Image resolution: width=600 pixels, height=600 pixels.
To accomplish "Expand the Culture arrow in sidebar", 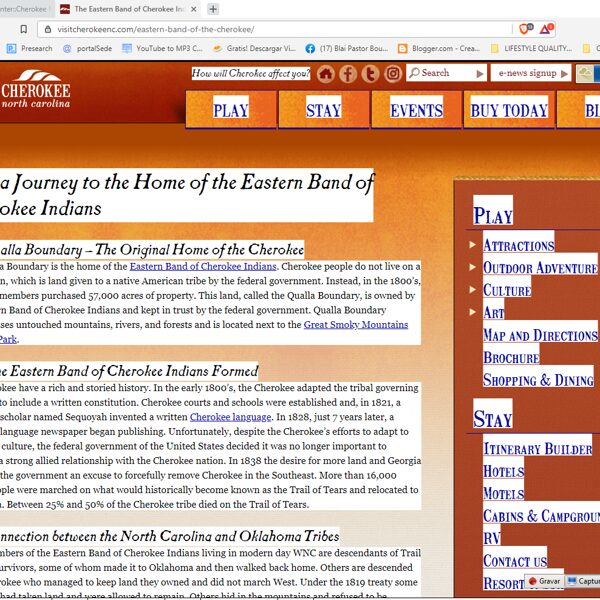I will pos(473,290).
